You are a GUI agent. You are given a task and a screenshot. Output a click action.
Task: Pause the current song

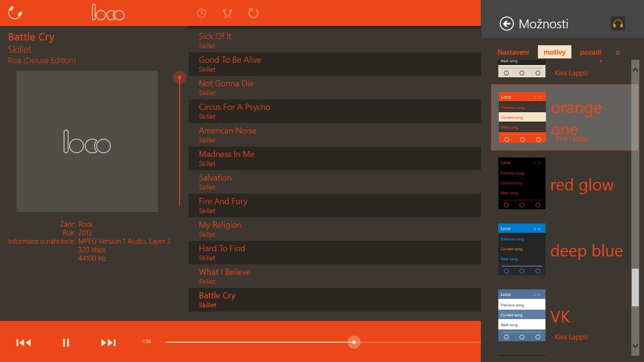pyautogui.click(x=66, y=343)
